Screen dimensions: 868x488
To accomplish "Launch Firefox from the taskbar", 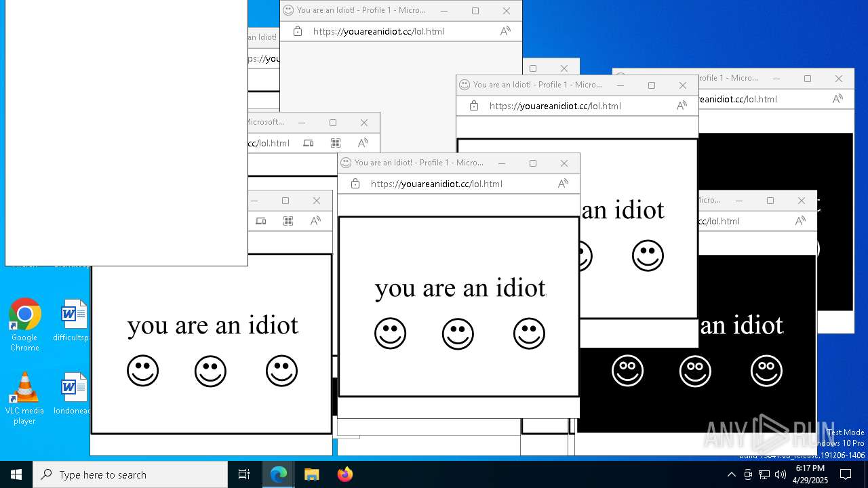I will [345, 474].
